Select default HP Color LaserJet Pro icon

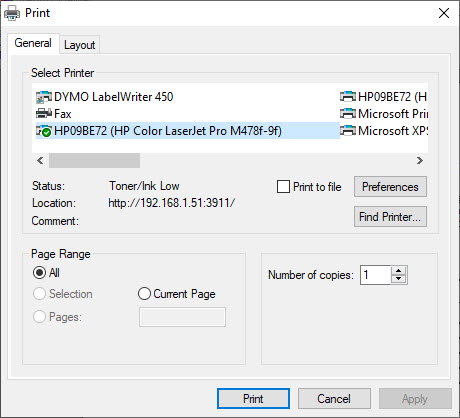click(44, 131)
